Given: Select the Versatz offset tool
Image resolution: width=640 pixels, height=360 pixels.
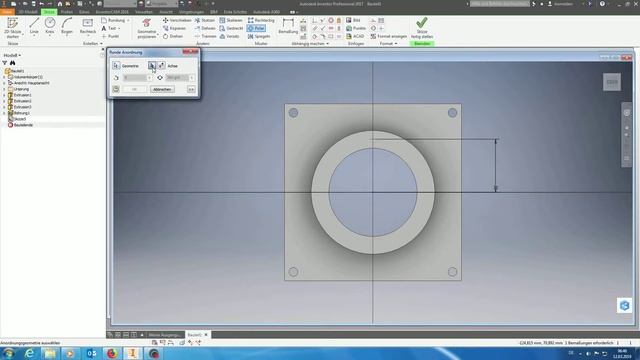Looking at the screenshot, I should (x=229, y=36).
